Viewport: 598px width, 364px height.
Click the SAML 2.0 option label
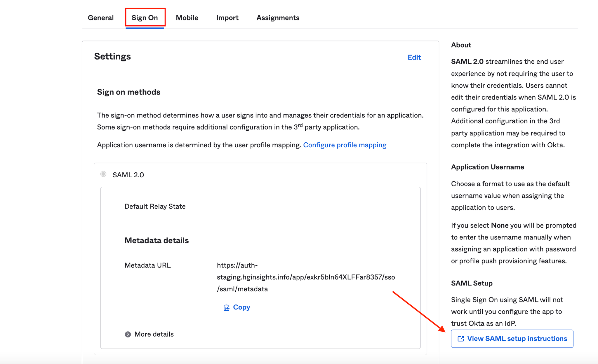click(128, 175)
